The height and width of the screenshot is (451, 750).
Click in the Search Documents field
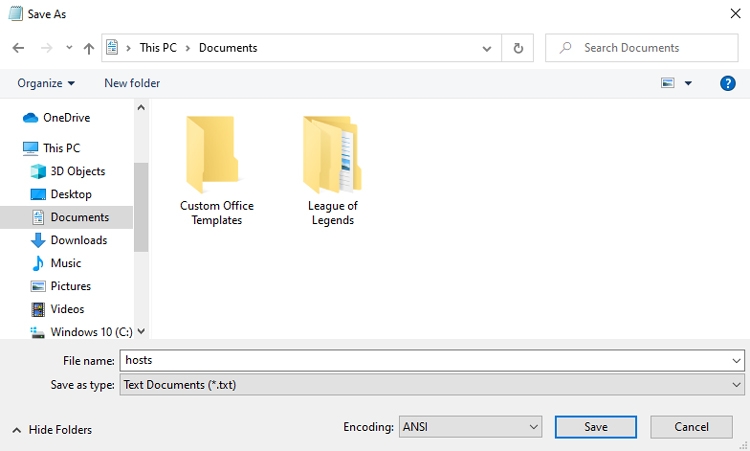tap(642, 48)
